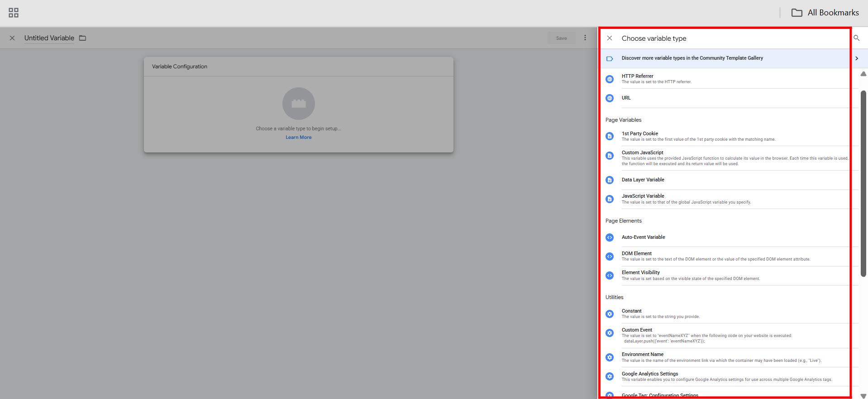Select Environment Name variable
868x399 pixels.
click(732, 357)
